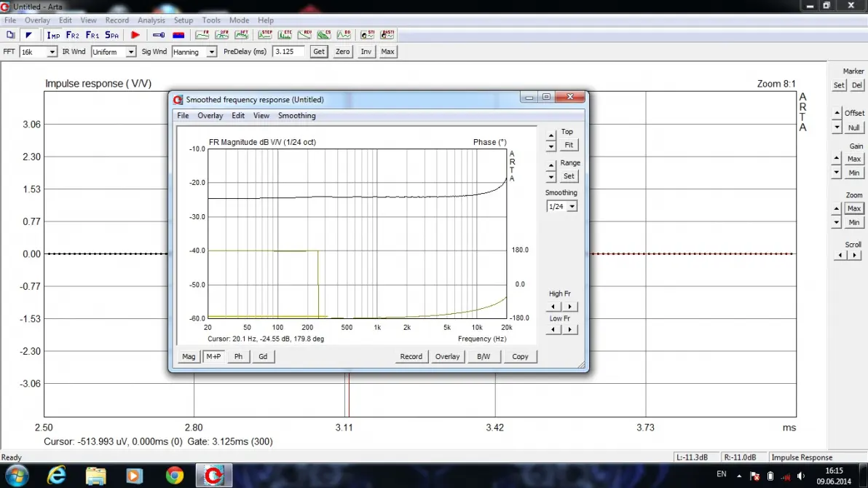This screenshot has height=488, width=868.
Task: Open the FFT size dropdown
Action: tap(52, 52)
